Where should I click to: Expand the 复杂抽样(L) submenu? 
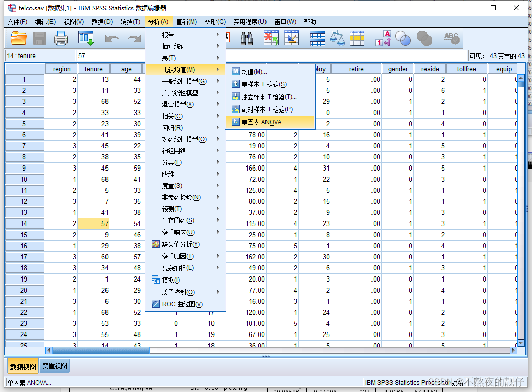point(185,268)
